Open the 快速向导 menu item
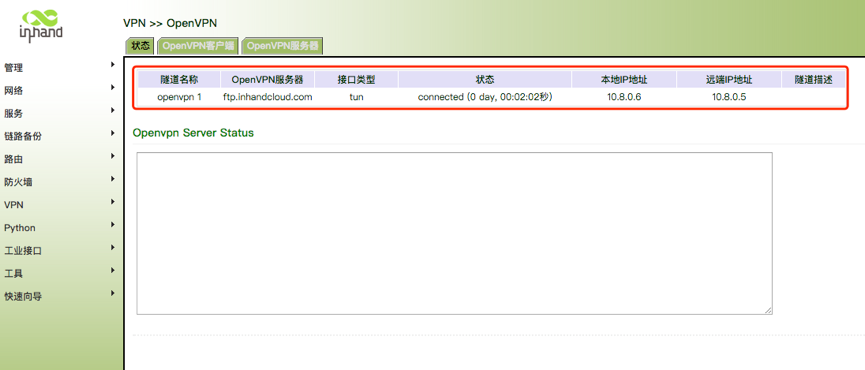865x370 pixels. click(x=23, y=297)
